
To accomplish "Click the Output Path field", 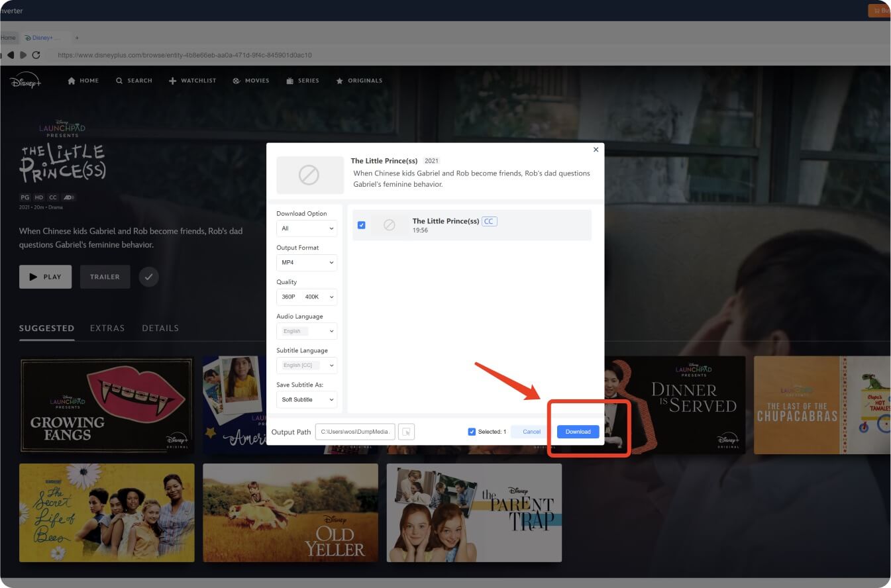I will point(355,432).
